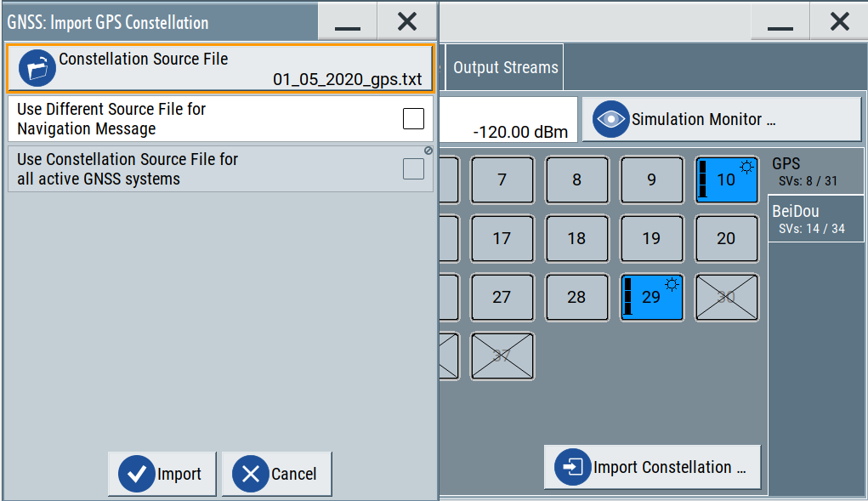Click the signal level bar on satellite 10
The height and width of the screenshot is (501, 868).
702,179
